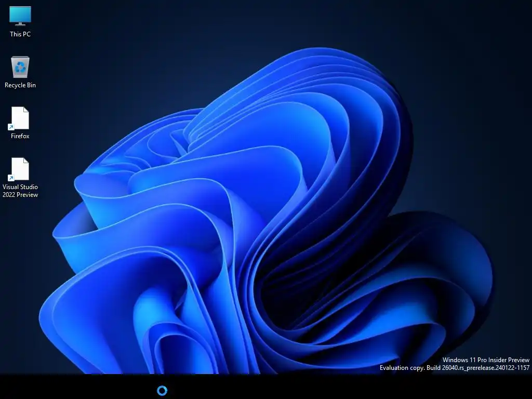The width and height of the screenshot is (532, 399).
Task: Click the "Firefox" label text
Action: (x=20, y=136)
